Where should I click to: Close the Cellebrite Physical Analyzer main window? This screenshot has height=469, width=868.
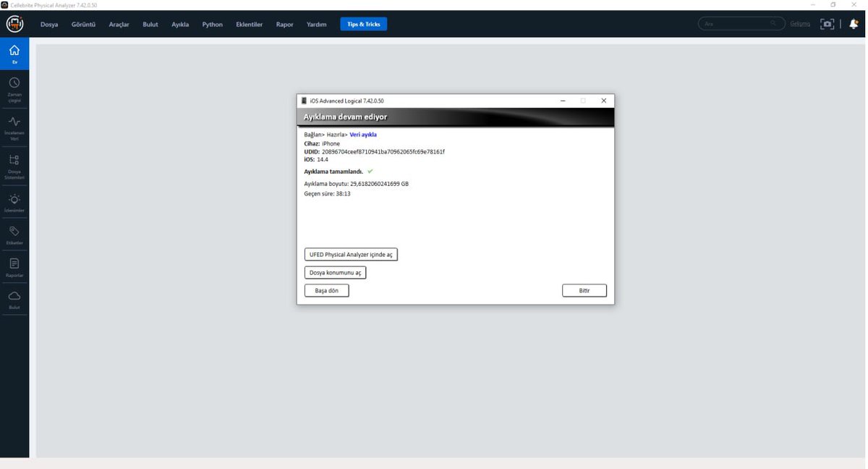(856, 5)
